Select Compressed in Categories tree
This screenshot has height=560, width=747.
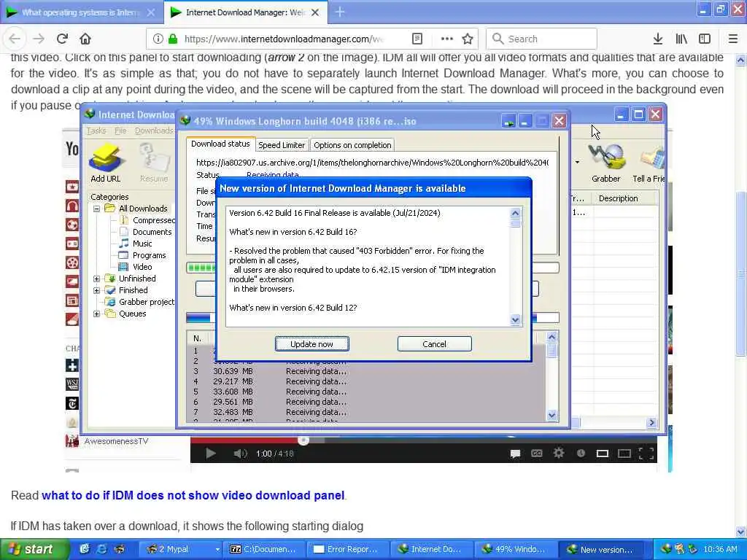[153, 220]
